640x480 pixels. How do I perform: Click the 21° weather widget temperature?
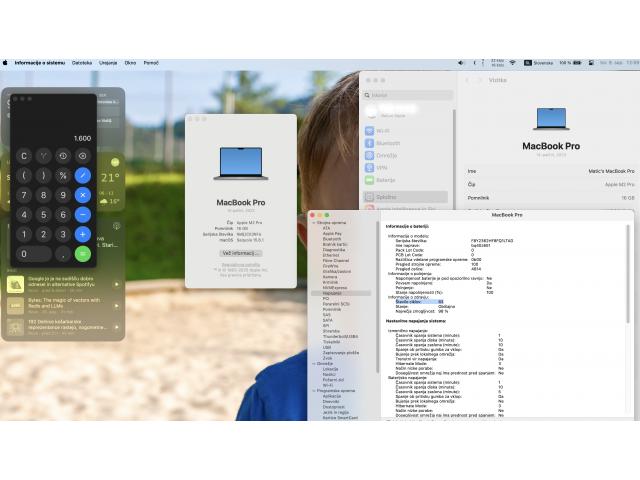pyautogui.click(x=110, y=178)
